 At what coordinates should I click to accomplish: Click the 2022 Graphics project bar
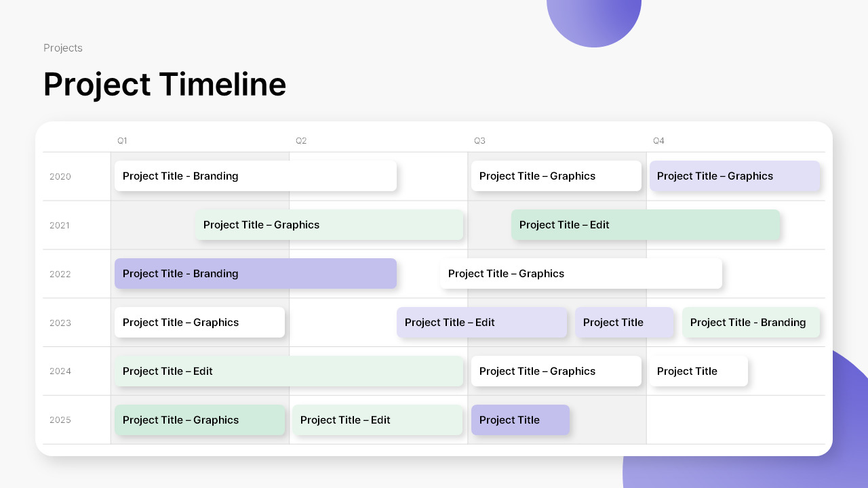(580, 274)
